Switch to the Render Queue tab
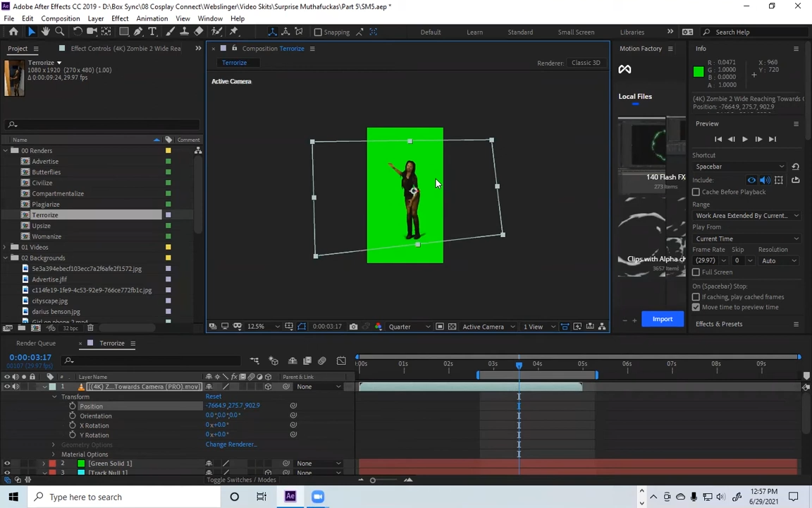812x508 pixels. click(x=36, y=343)
